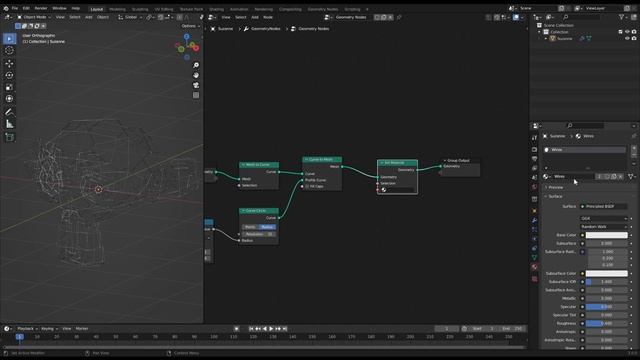
Task: Adjust the Roughness slider
Action: [607, 324]
